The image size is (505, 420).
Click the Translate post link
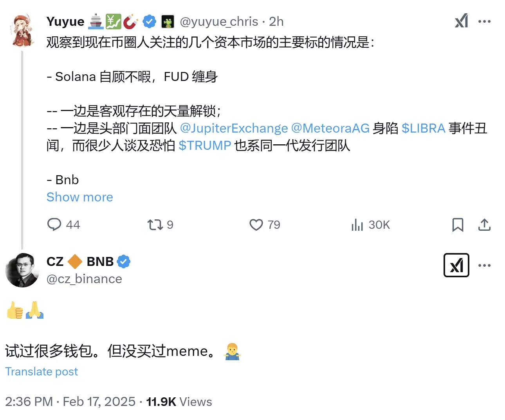coord(41,371)
